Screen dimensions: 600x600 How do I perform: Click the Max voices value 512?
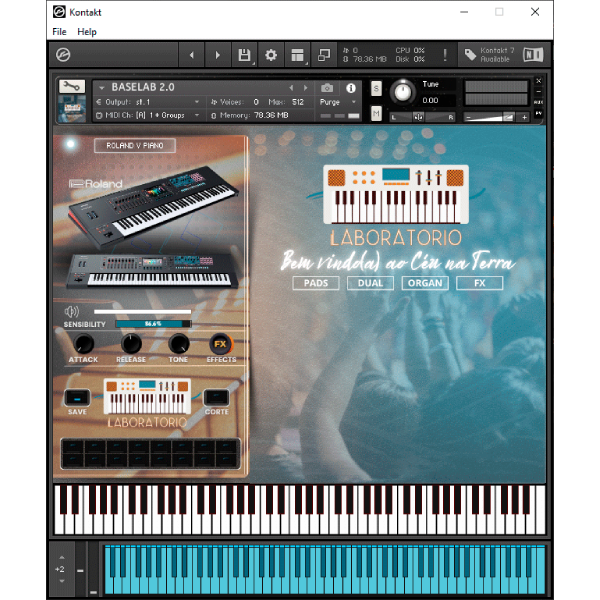coord(297,102)
